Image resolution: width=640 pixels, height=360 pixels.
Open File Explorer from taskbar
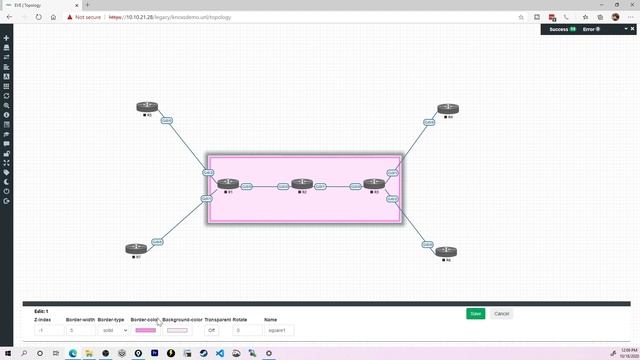click(x=89, y=353)
